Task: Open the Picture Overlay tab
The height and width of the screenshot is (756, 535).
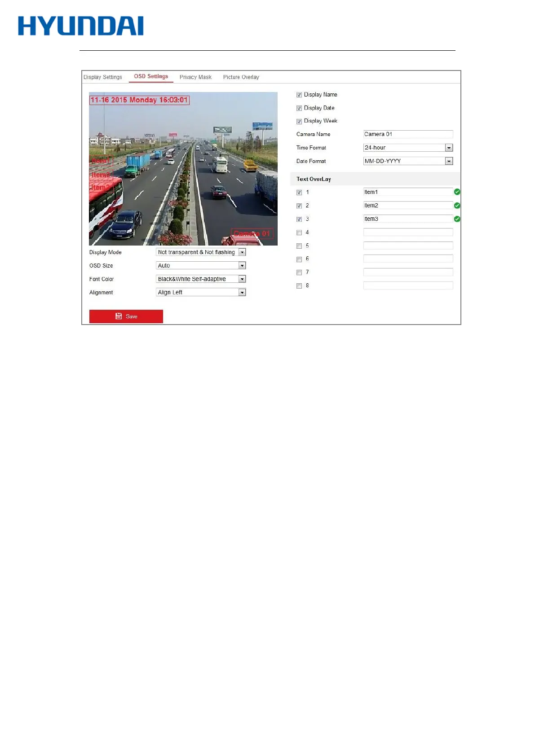Action: coord(241,77)
